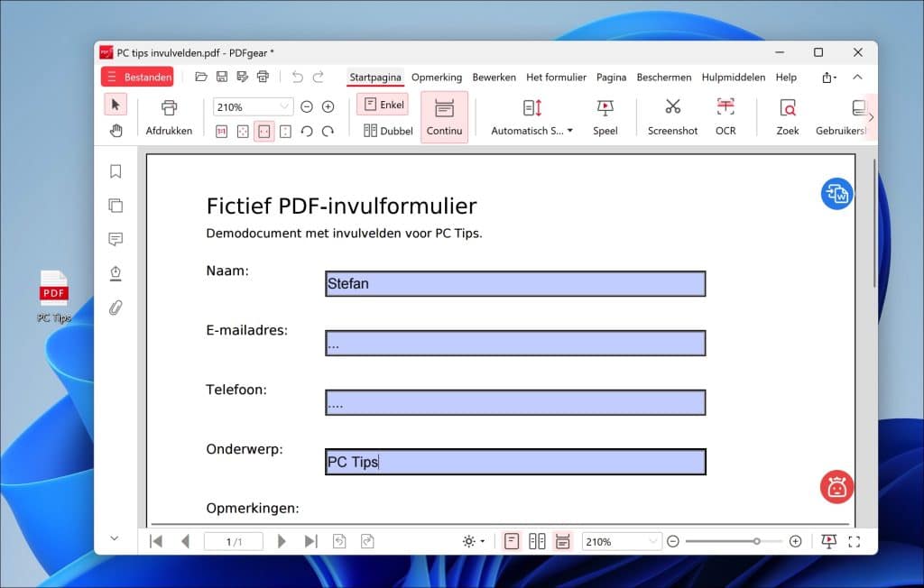Switch to Opmerking tab
924x588 pixels.
437,78
